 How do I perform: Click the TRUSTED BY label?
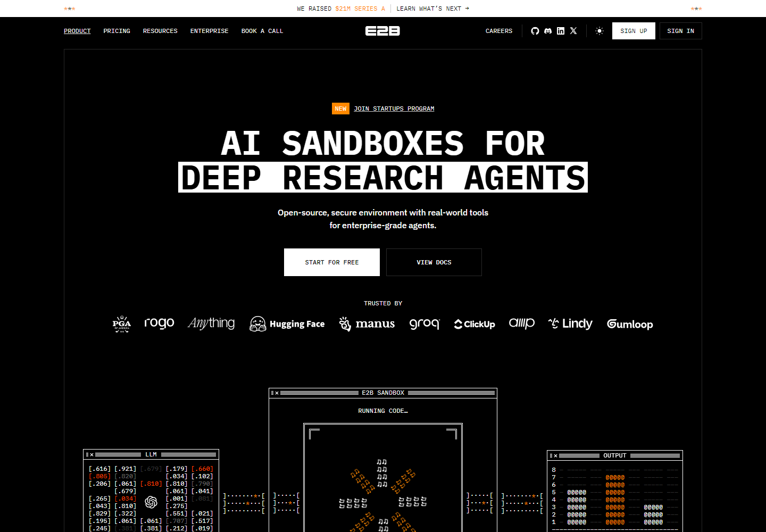pyautogui.click(x=383, y=303)
